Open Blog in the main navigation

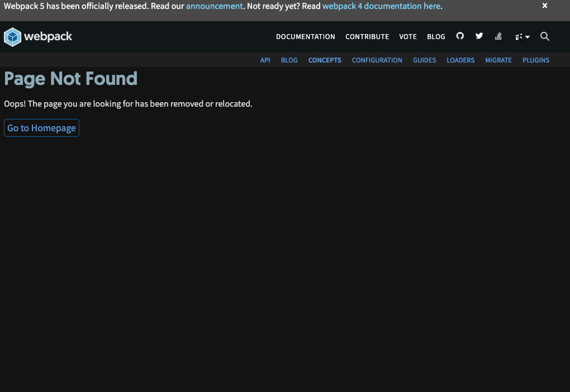pos(436,37)
